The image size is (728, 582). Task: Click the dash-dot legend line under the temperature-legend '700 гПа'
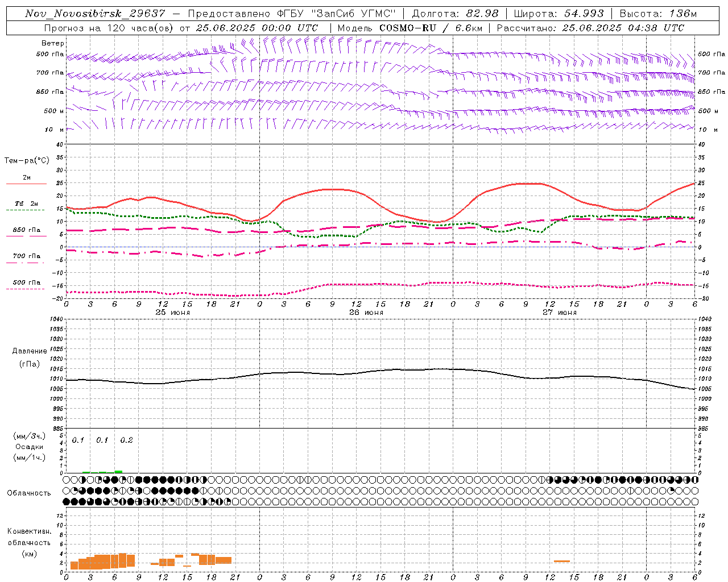point(25,263)
